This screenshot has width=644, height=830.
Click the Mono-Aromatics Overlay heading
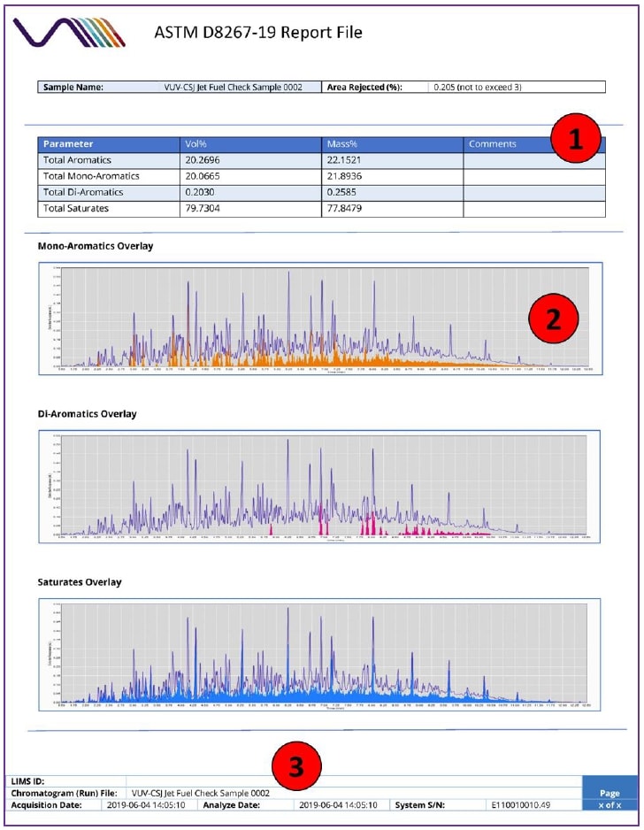coord(96,246)
